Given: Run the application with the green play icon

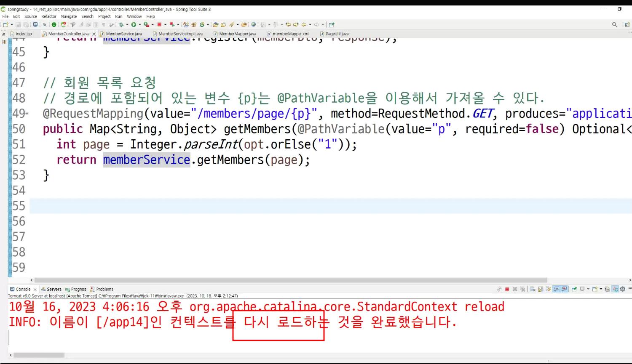Looking at the screenshot, I should pyautogui.click(x=134, y=25).
